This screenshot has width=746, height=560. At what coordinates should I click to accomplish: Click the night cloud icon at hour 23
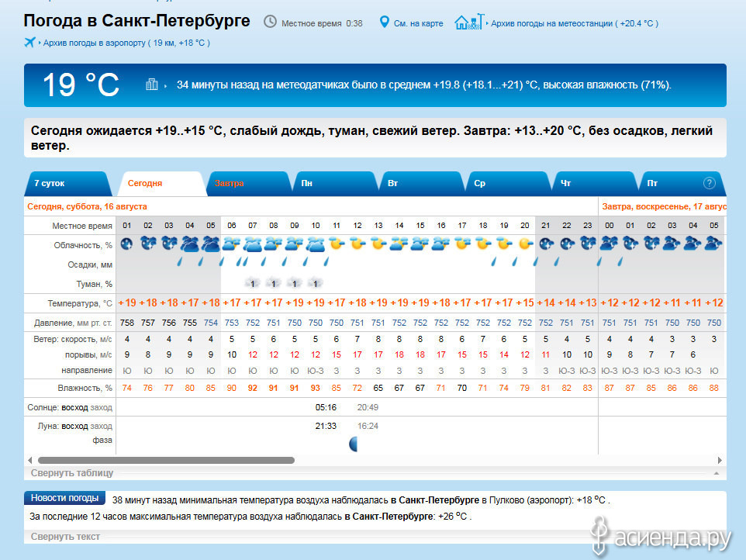point(588,244)
